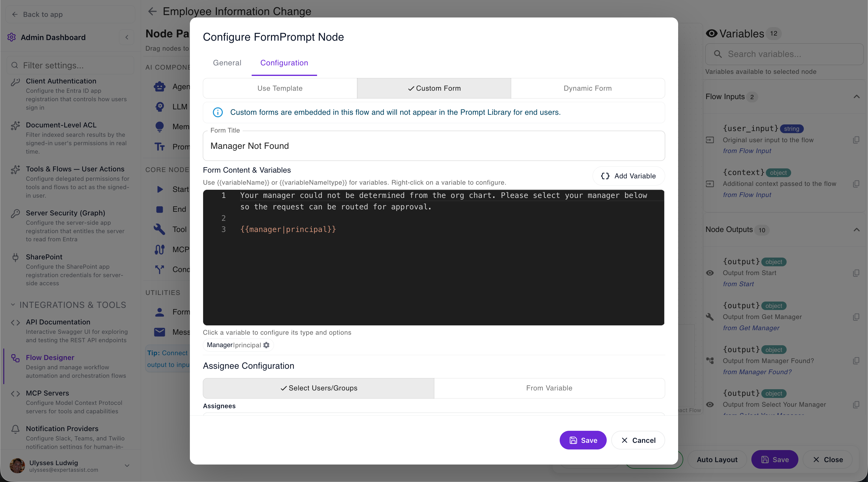The image size is (868, 482).
Task: Copy the output variable from Get Manager
Action: click(856, 317)
